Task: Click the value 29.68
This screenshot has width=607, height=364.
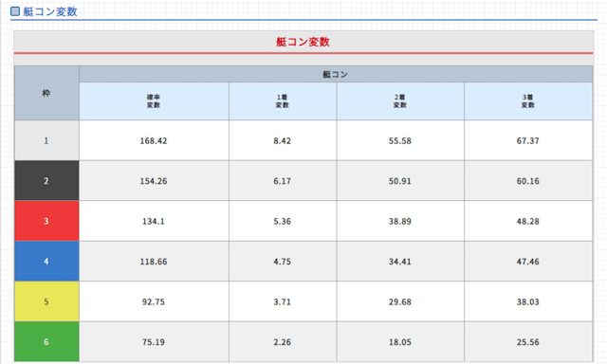Action: [400, 301]
